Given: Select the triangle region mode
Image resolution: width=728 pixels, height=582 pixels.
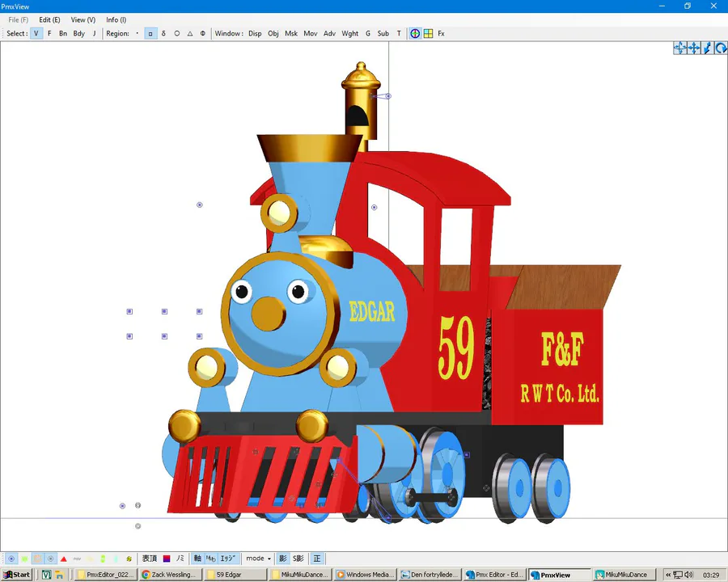Looking at the screenshot, I should (x=190, y=33).
